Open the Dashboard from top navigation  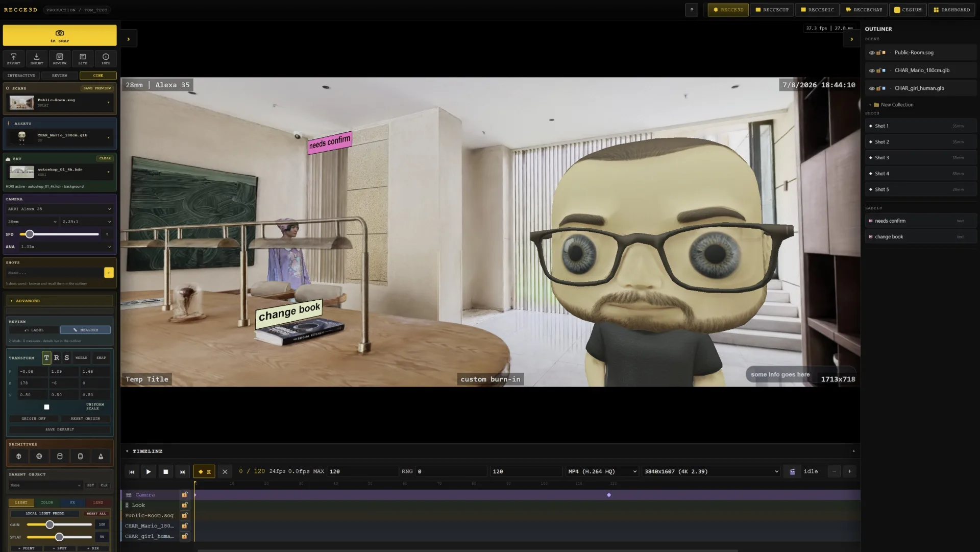point(951,10)
